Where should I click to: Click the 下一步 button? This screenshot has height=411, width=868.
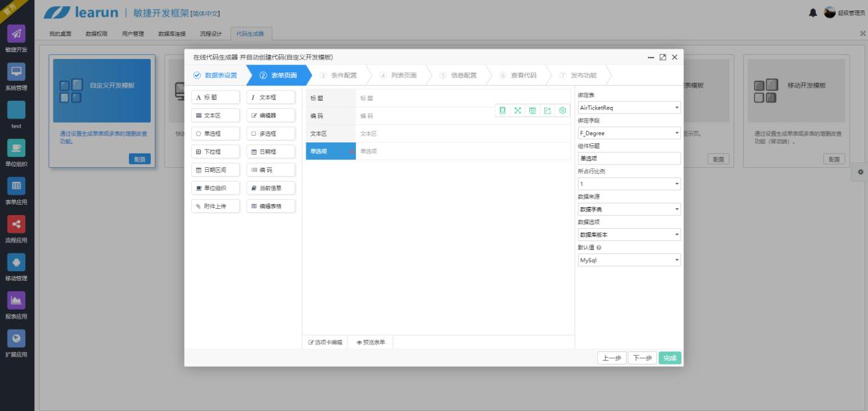tap(642, 358)
